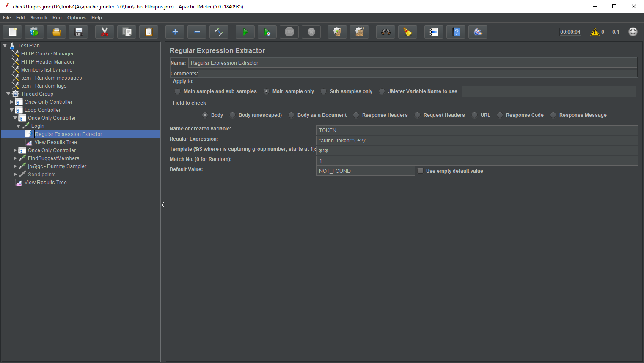Viewport: 644px width, 363px height.
Task: Select Sub-samples only option
Action: 324,91
